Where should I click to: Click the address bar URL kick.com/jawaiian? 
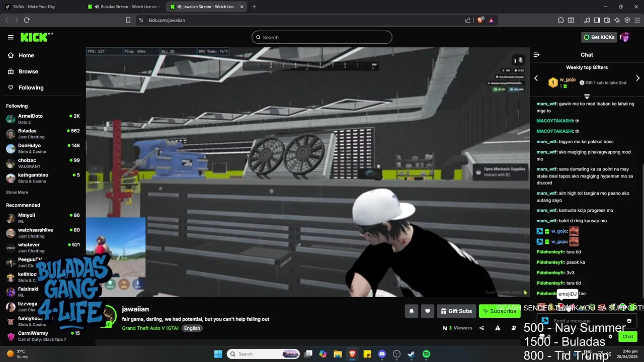[x=167, y=20]
